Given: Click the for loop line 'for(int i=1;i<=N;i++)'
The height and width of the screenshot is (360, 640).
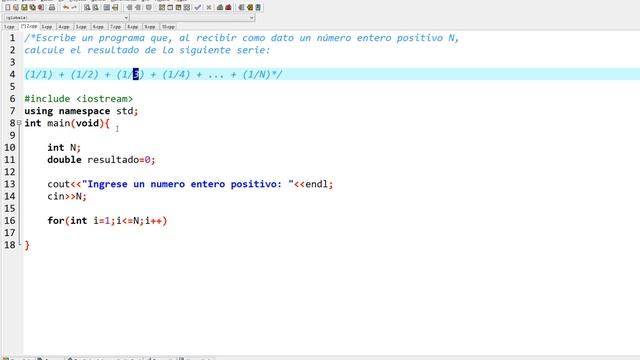Looking at the screenshot, I should coord(107,221).
